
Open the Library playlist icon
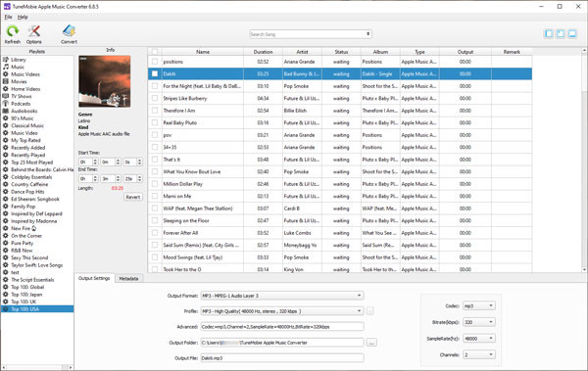coord(6,60)
